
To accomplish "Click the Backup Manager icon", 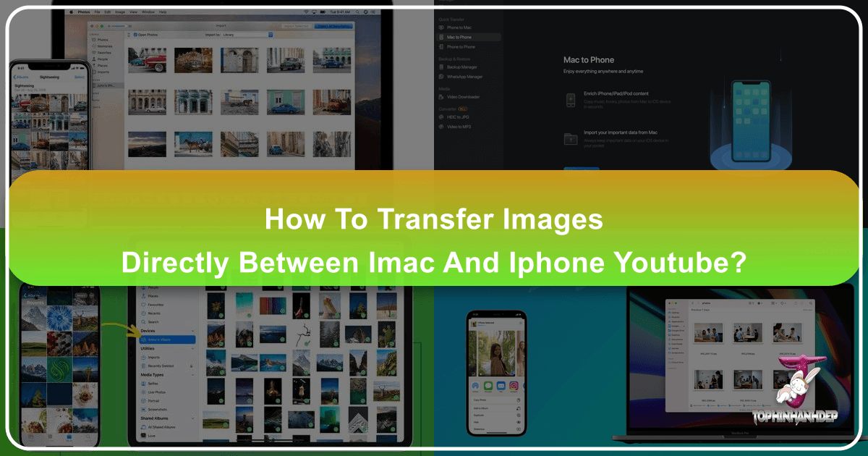I will coord(441,67).
